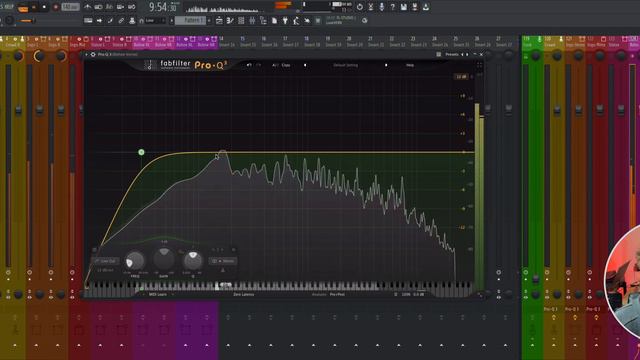The width and height of the screenshot is (640, 360).
Task: Select the Insert 14 mixer track label
Action: pos(227,45)
